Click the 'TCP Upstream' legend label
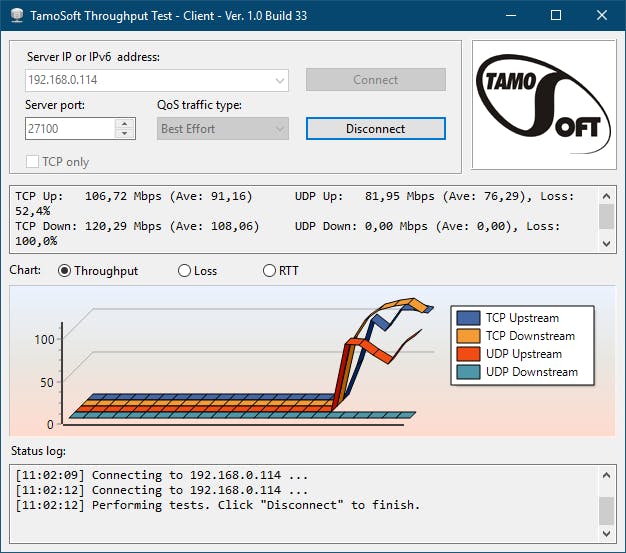Screen dimensions: 626x553 522,318
